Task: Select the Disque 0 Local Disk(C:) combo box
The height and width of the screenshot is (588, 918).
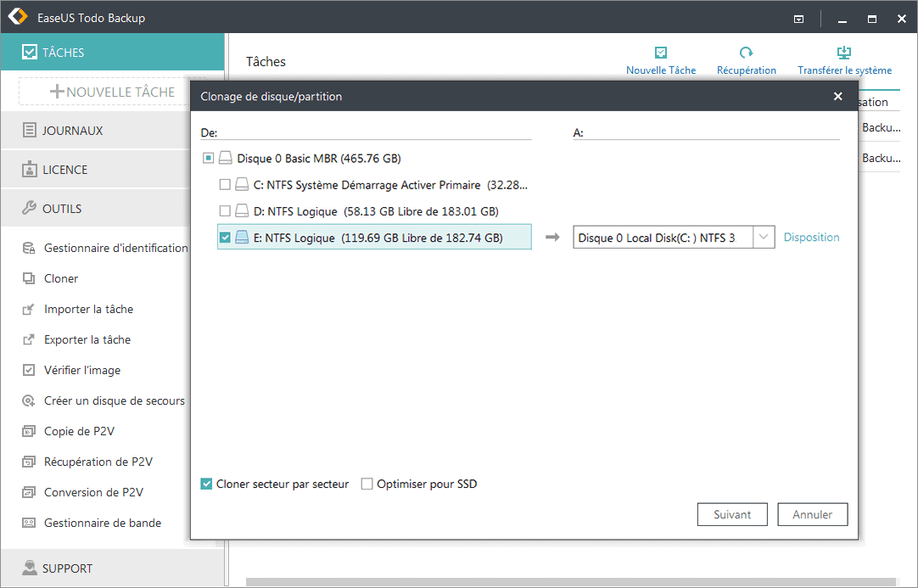Action: click(x=674, y=238)
